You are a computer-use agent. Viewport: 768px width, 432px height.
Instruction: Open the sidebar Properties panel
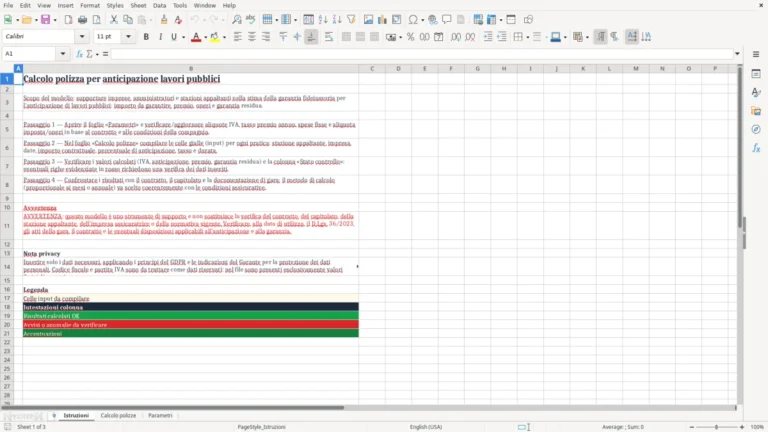(756, 73)
